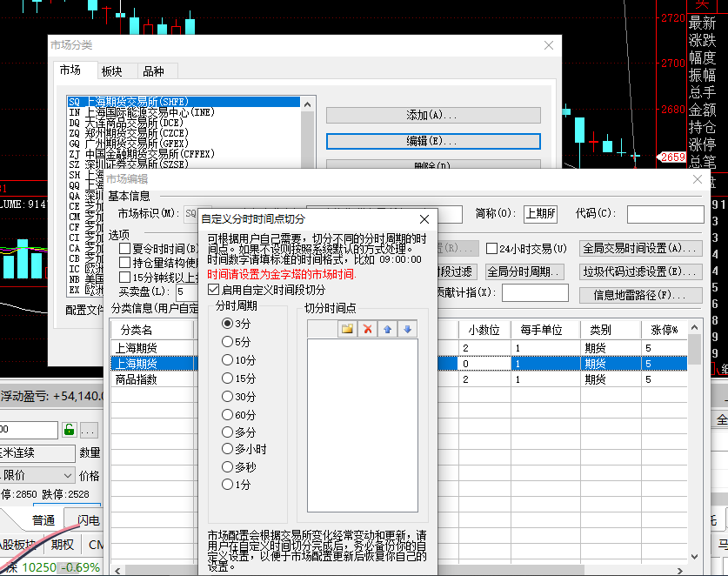Click the red X delete icon
Screen dimensions: 728x576
368,329
